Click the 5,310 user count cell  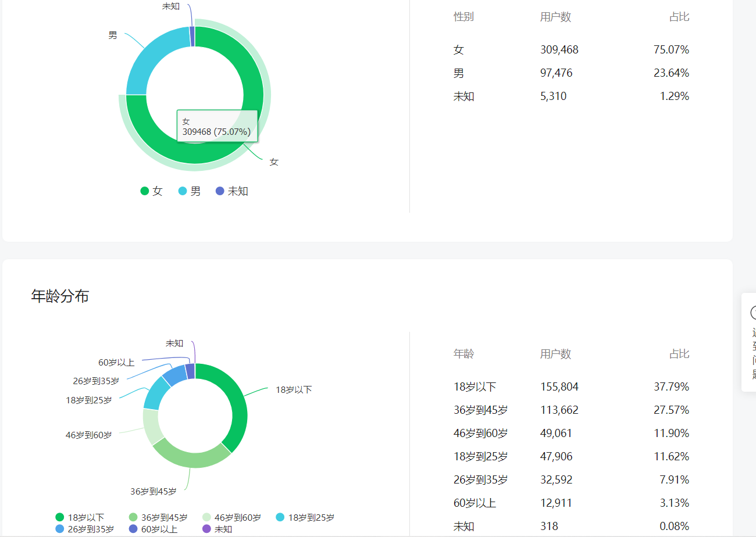(x=553, y=96)
